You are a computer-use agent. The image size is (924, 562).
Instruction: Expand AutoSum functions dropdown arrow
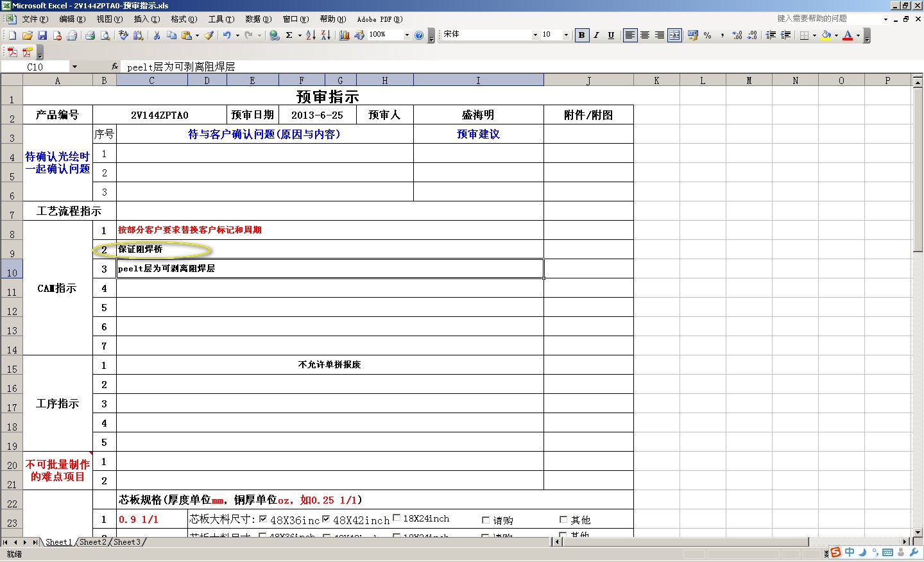pyautogui.click(x=300, y=35)
